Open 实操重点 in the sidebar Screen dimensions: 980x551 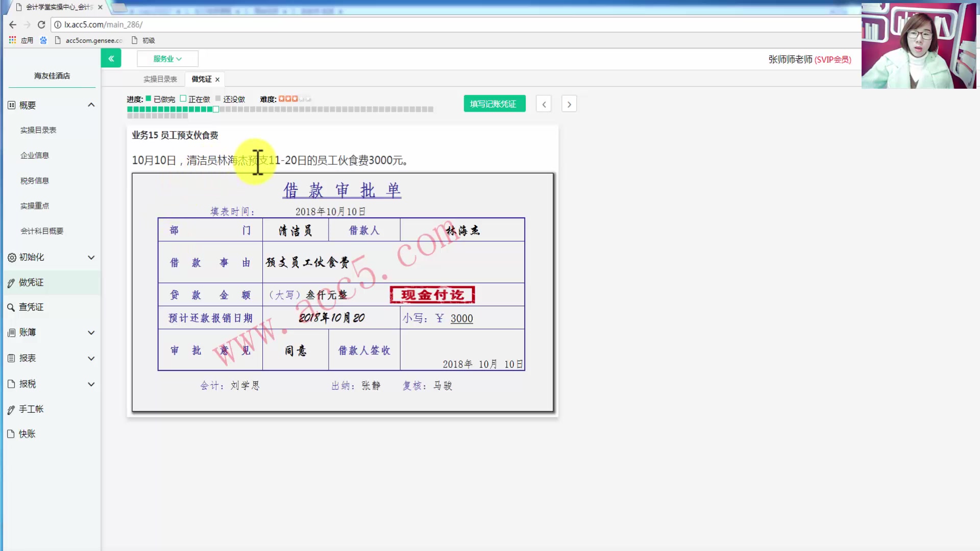(35, 206)
